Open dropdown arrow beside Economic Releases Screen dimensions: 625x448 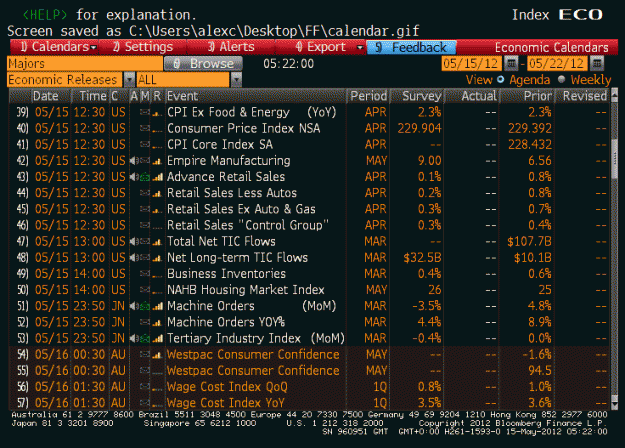click(x=129, y=80)
